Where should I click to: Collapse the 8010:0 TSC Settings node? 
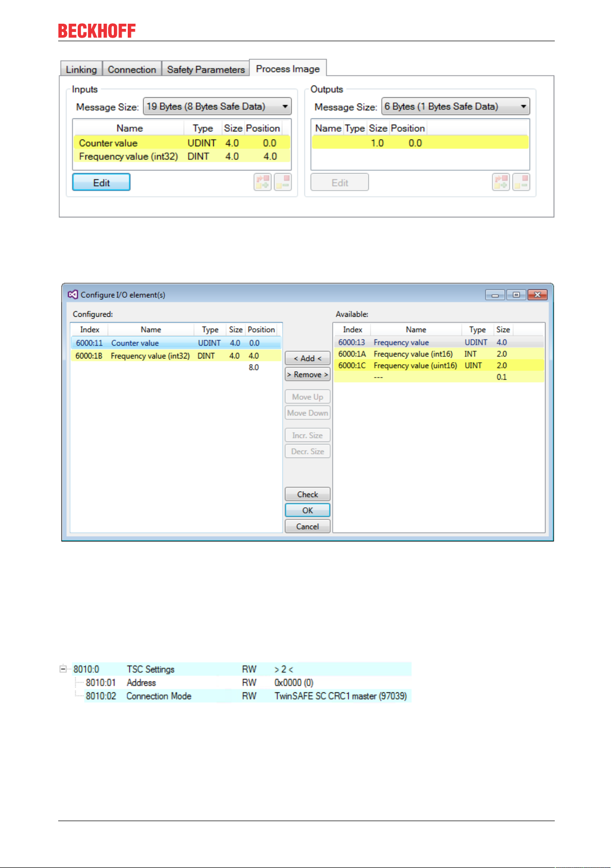[x=63, y=669]
